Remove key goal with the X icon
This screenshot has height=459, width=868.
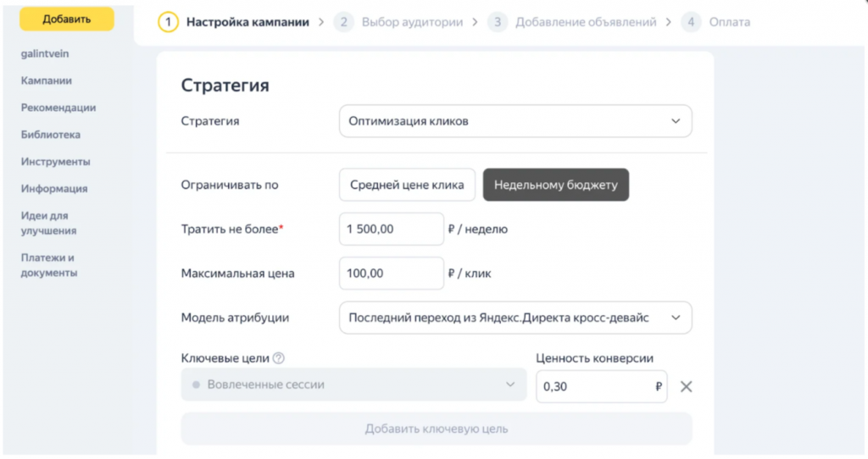(686, 386)
